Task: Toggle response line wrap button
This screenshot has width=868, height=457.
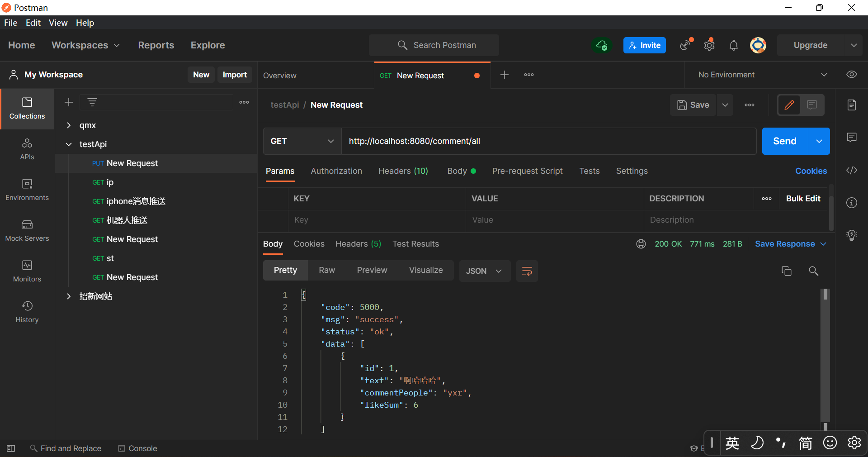Action: [x=527, y=271]
